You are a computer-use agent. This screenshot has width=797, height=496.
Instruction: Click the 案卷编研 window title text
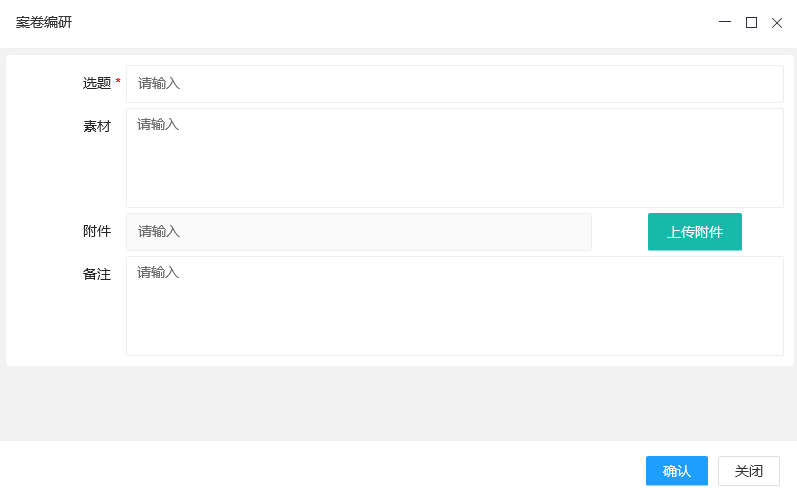[44, 22]
